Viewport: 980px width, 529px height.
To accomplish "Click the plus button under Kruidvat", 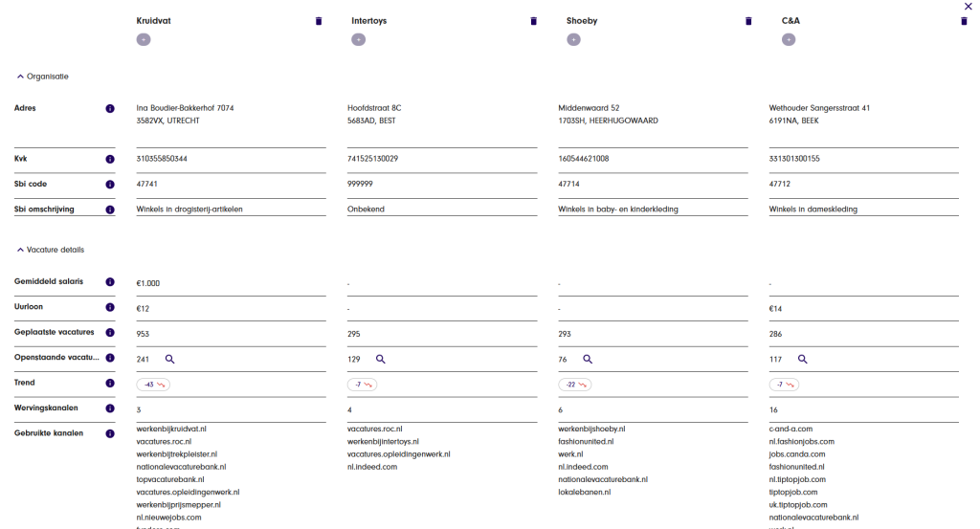I will pos(144,39).
